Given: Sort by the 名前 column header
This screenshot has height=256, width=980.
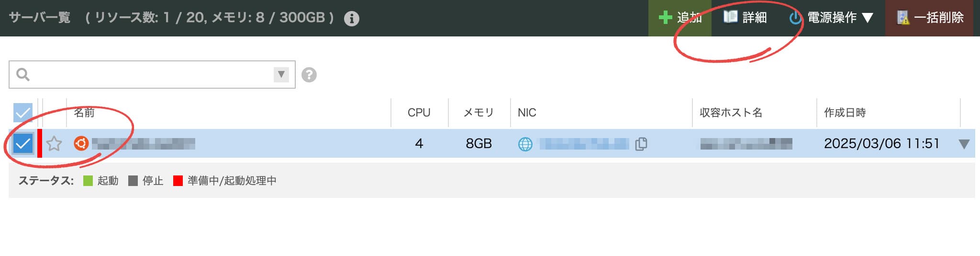Looking at the screenshot, I should point(84,113).
